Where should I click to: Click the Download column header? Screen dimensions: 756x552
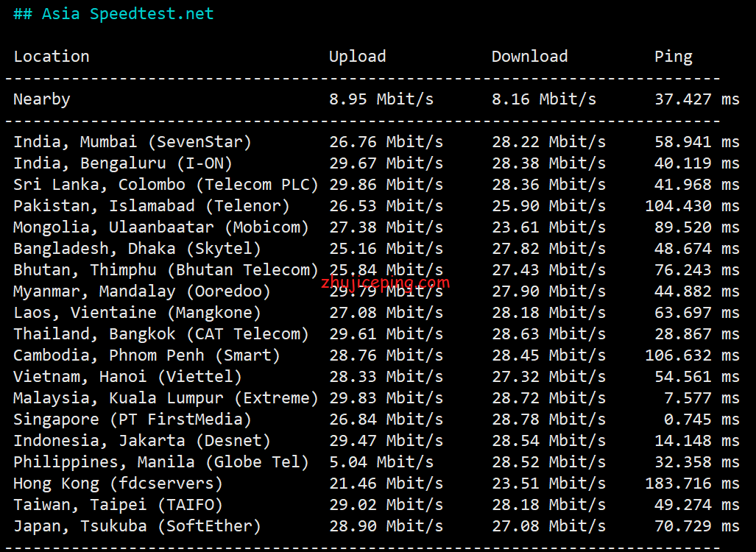(x=529, y=57)
